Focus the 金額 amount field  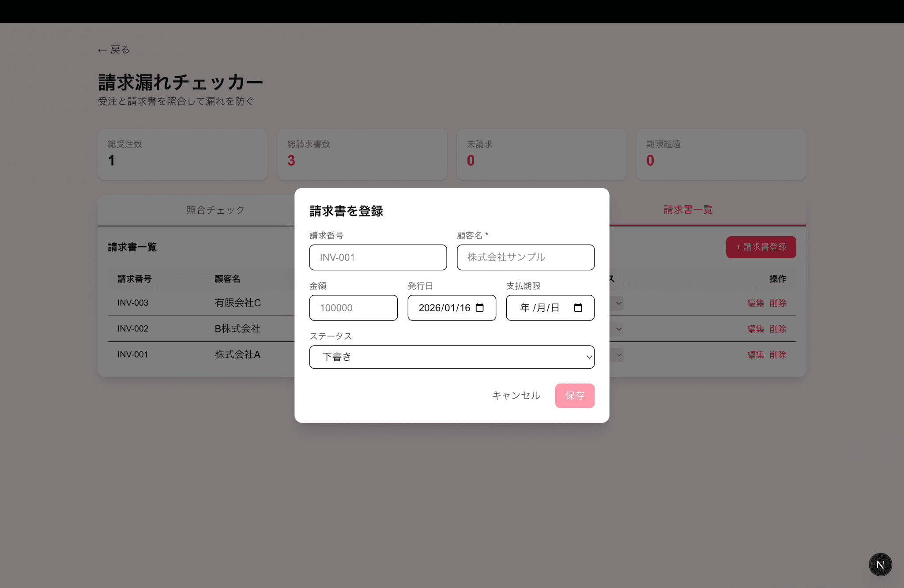click(353, 308)
